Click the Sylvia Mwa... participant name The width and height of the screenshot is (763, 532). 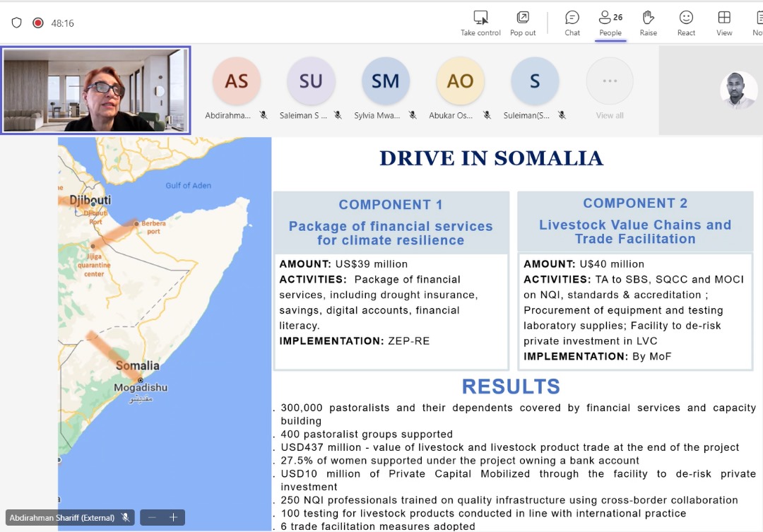click(377, 115)
